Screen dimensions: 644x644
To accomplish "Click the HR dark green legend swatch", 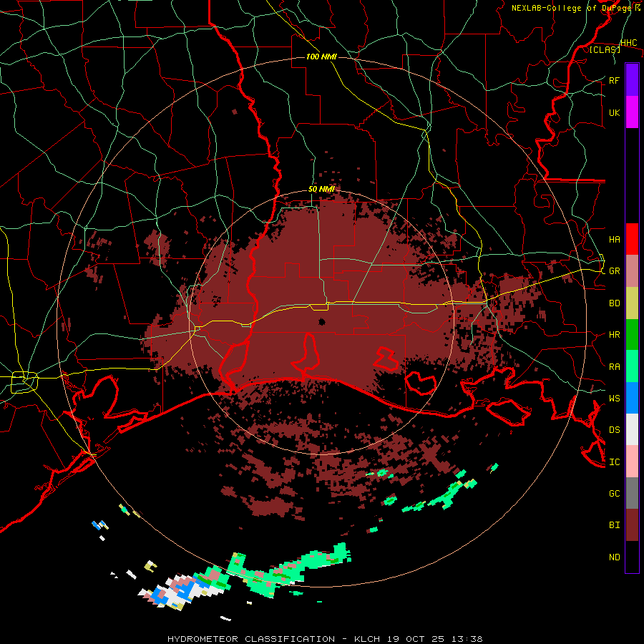I will coord(632,335).
